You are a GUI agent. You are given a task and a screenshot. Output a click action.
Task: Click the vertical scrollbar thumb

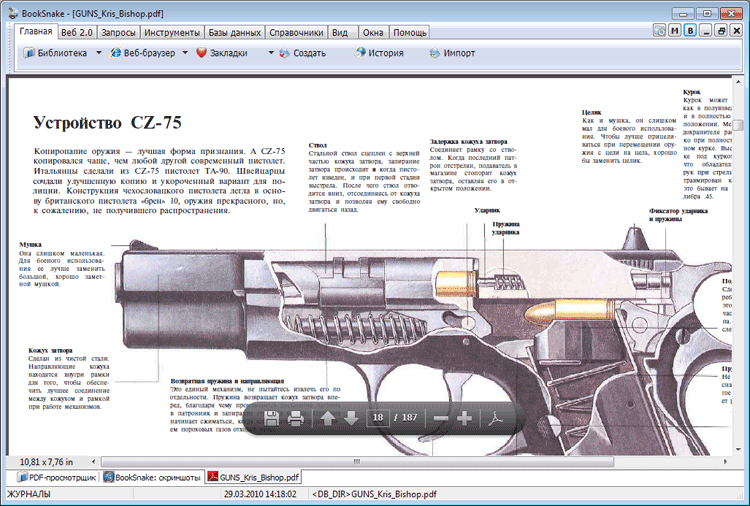tap(739, 123)
